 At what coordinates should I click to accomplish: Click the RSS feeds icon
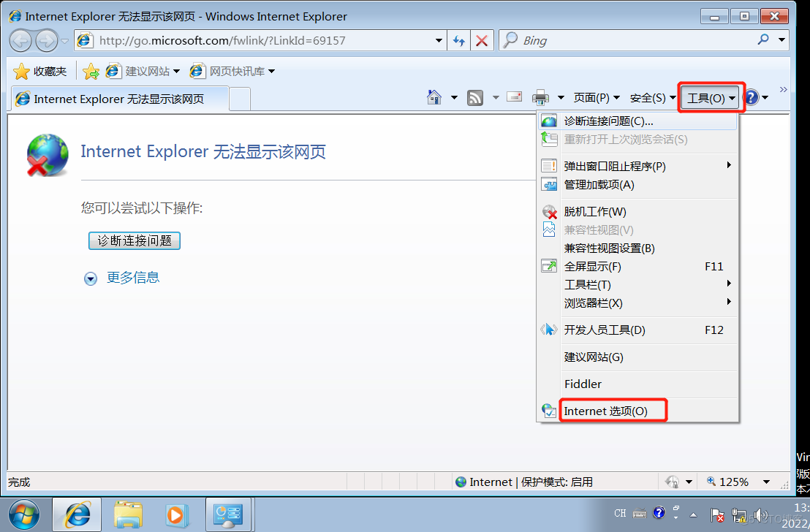point(475,97)
